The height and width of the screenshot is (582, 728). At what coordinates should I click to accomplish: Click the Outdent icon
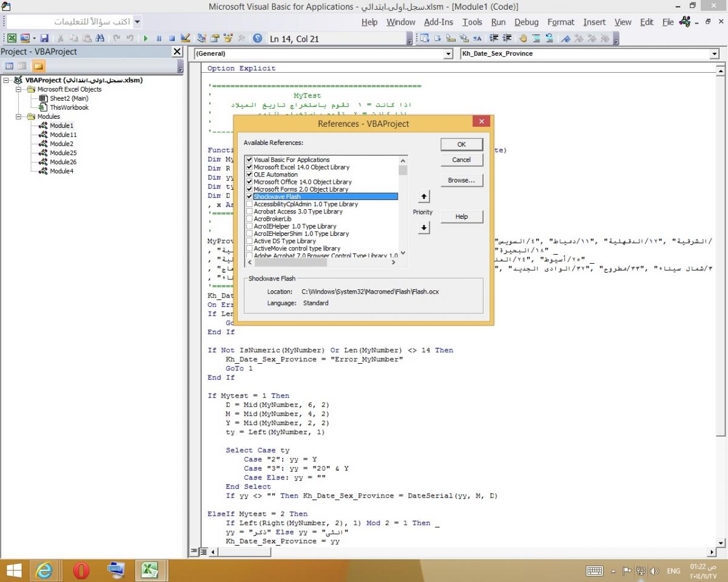pyautogui.click(x=507, y=38)
